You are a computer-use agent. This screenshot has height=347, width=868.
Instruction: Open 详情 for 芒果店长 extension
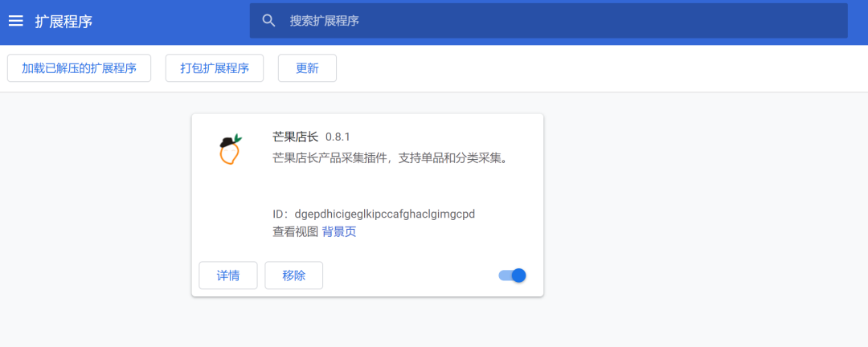228,276
